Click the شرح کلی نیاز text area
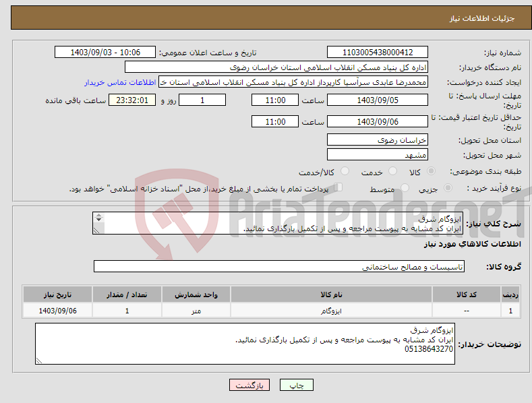 [278, 223]
